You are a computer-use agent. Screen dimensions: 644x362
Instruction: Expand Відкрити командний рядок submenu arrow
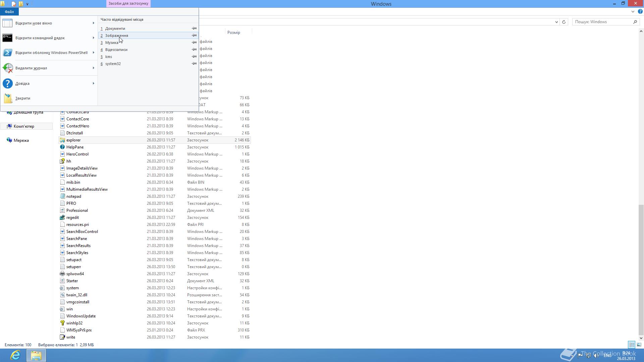point(94,38)
